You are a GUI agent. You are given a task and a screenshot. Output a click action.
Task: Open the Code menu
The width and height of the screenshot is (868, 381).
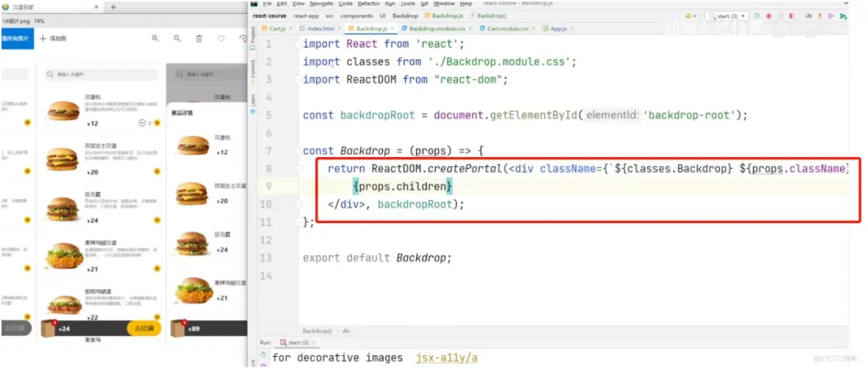(x=346, y=3)
